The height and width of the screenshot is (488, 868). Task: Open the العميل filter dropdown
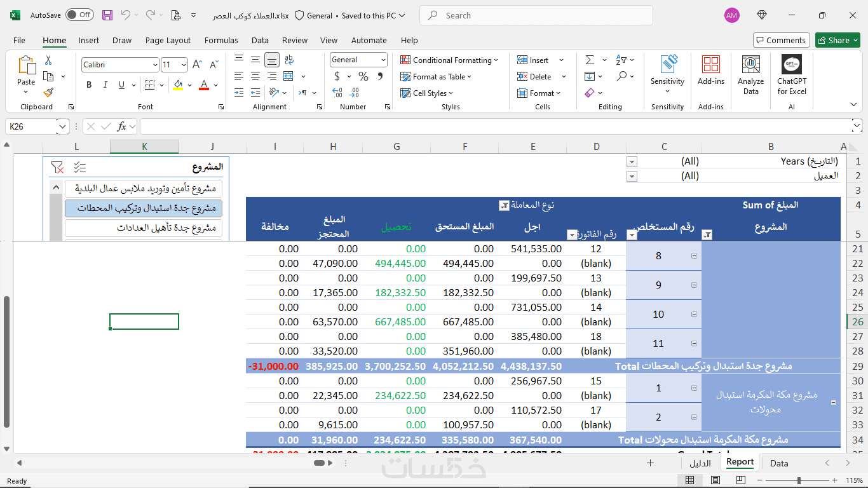point(632,176)
